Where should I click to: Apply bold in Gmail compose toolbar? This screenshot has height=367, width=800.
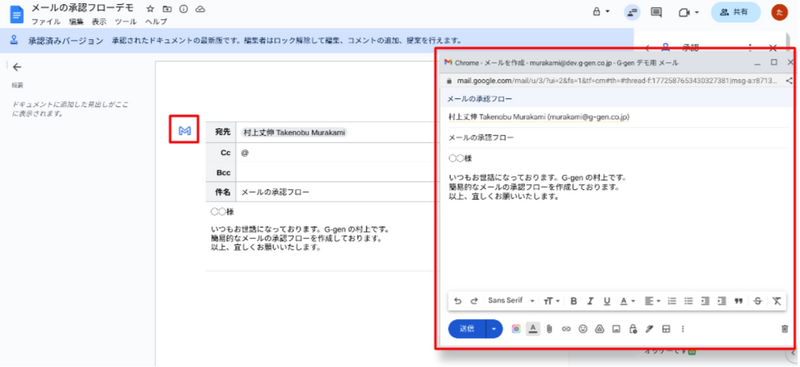tap(573, 301)
